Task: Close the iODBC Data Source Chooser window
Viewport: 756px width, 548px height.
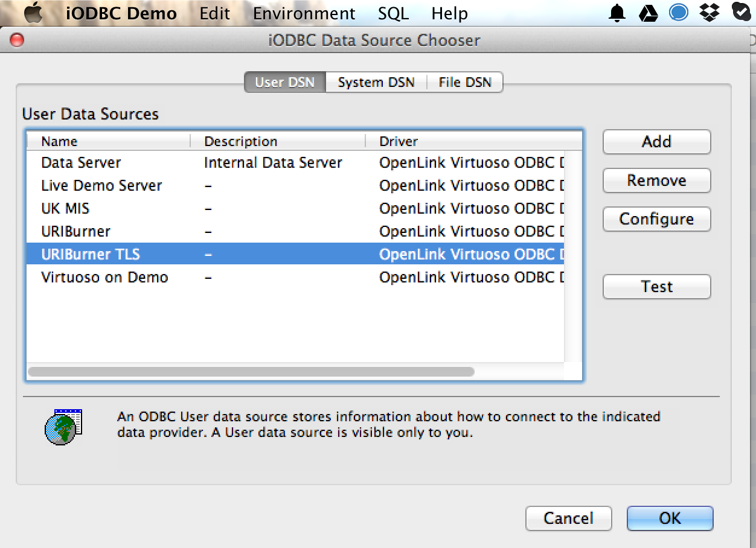Action: (x=17, y=40)
